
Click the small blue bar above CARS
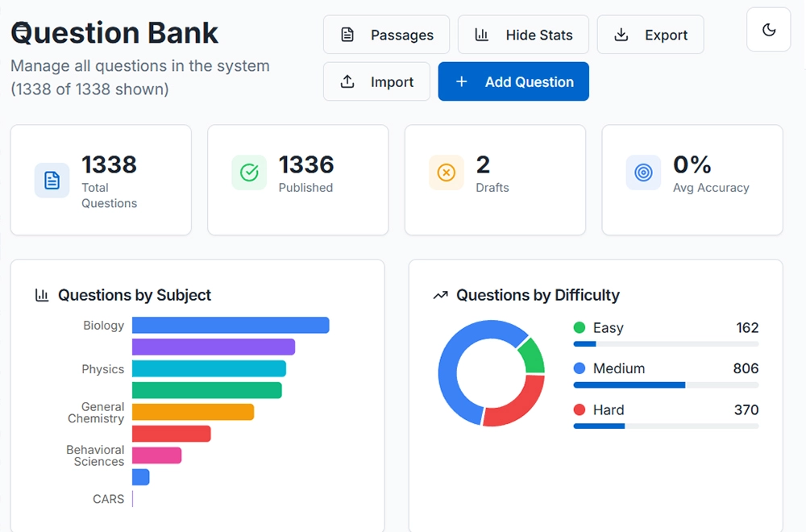(x=141, y=477)
